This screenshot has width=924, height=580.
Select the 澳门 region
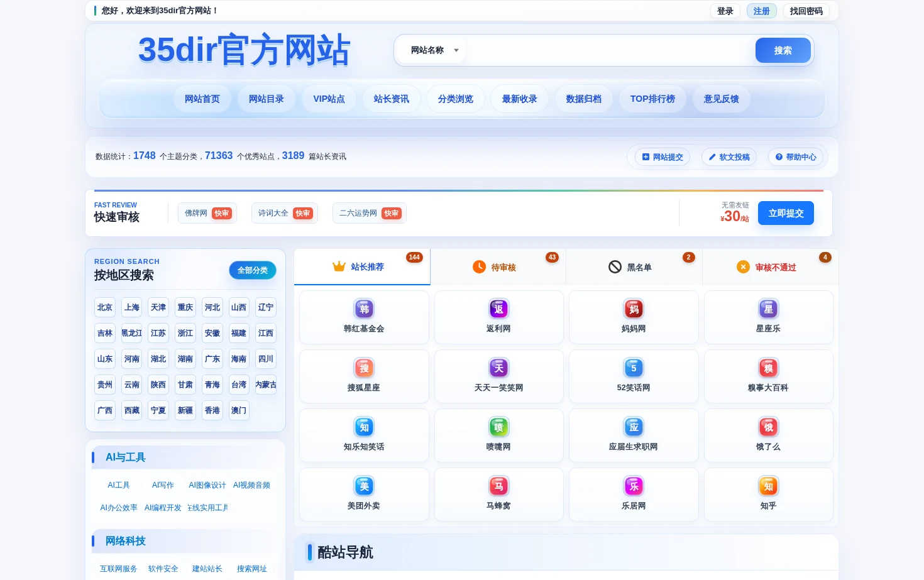239,410
